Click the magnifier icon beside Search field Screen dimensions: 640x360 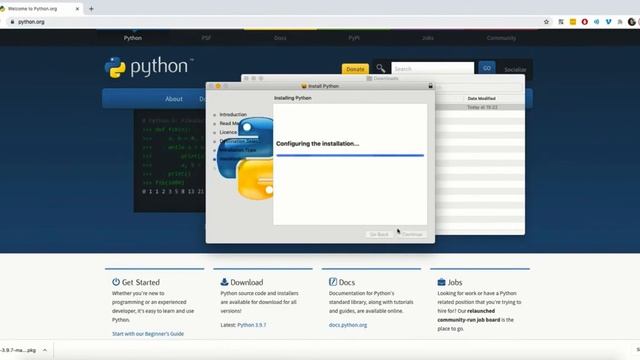[x=380, y=68]
